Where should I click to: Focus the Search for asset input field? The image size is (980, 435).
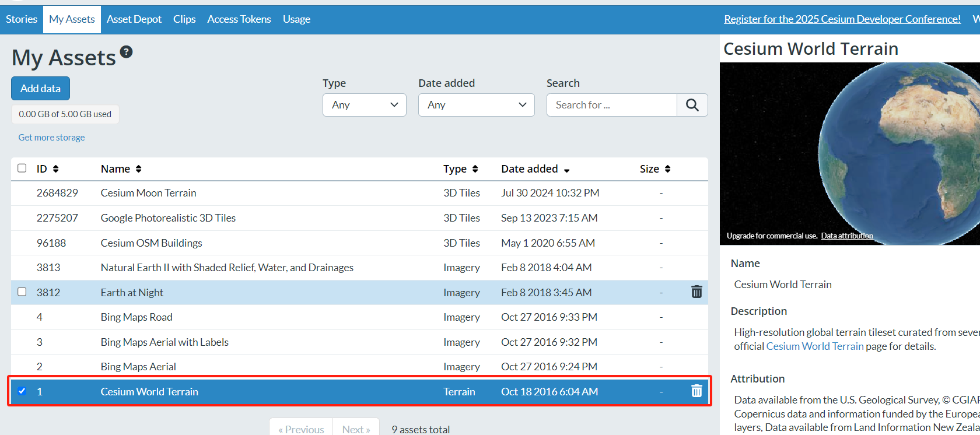pyautogui.click(x=612, y=105)
